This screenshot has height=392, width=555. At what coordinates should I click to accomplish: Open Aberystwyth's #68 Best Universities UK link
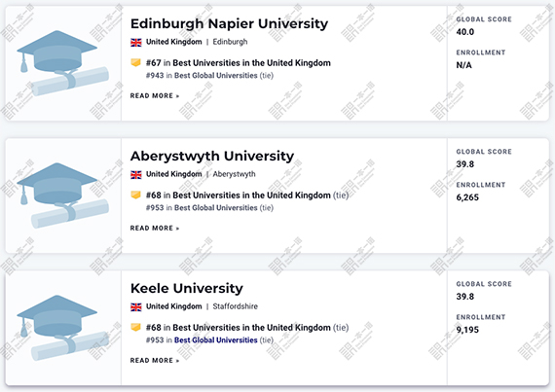239,196
